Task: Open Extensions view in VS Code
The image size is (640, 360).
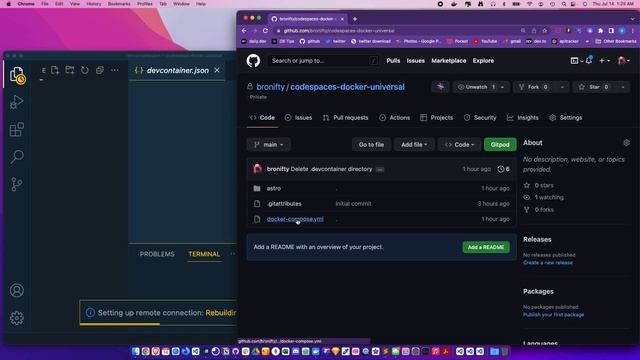Action: (x=17, y=129)
